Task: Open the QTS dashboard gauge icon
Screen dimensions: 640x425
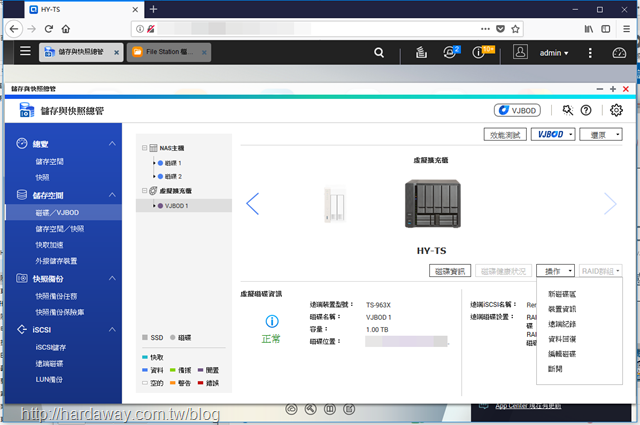Action: click(x=619, y=53)
